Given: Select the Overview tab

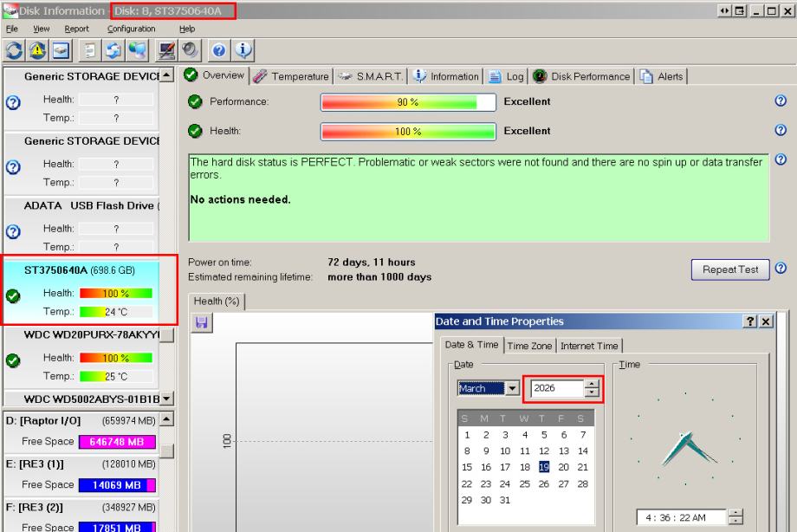Looking at the screenshot, I should point(215,75).
